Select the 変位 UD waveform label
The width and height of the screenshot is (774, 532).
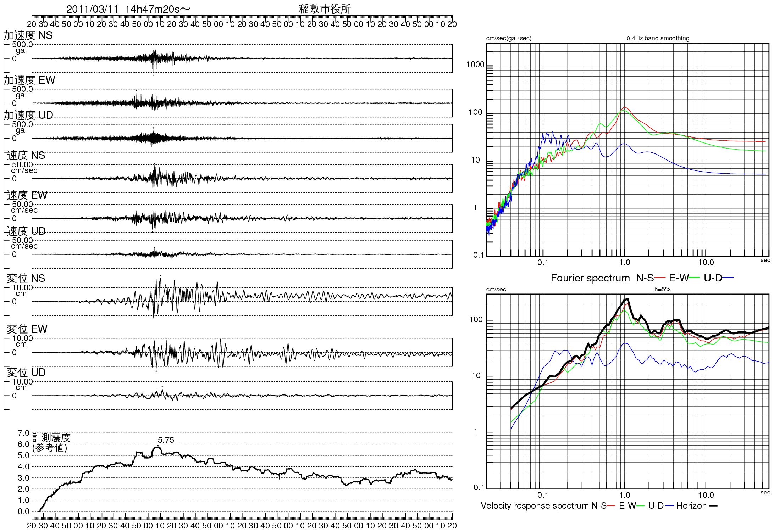tap(26, 372)
